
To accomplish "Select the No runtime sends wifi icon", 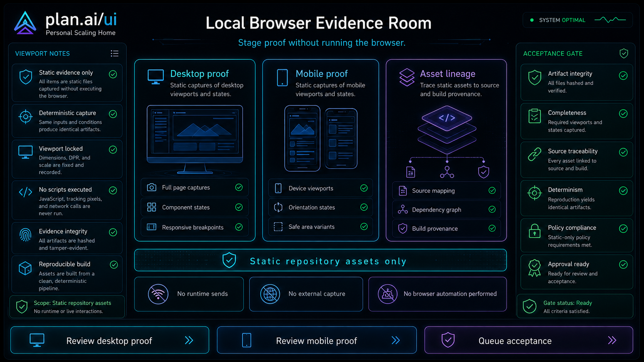I will click(x=158, y=294).
